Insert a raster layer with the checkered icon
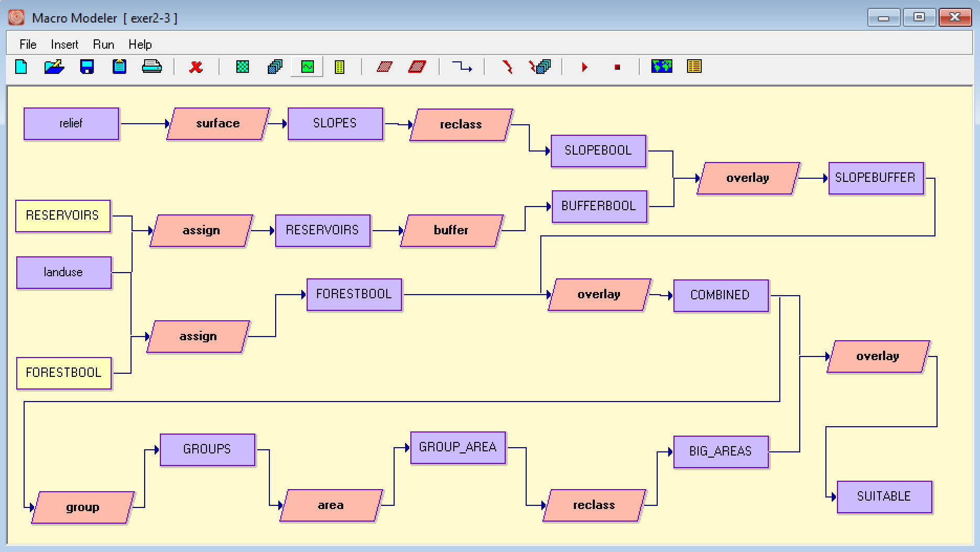The image size is (980, 552). pyautogui.click(x=243, y=67)
